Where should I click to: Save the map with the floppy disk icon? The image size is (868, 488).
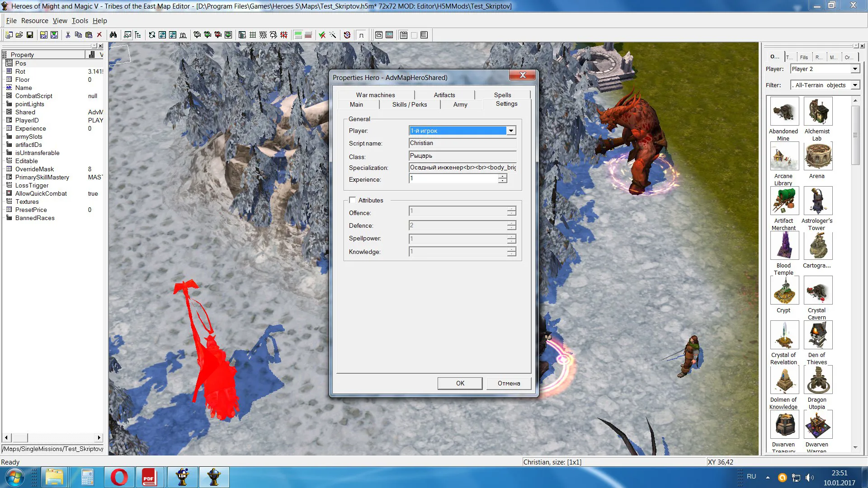pos(30,35)
